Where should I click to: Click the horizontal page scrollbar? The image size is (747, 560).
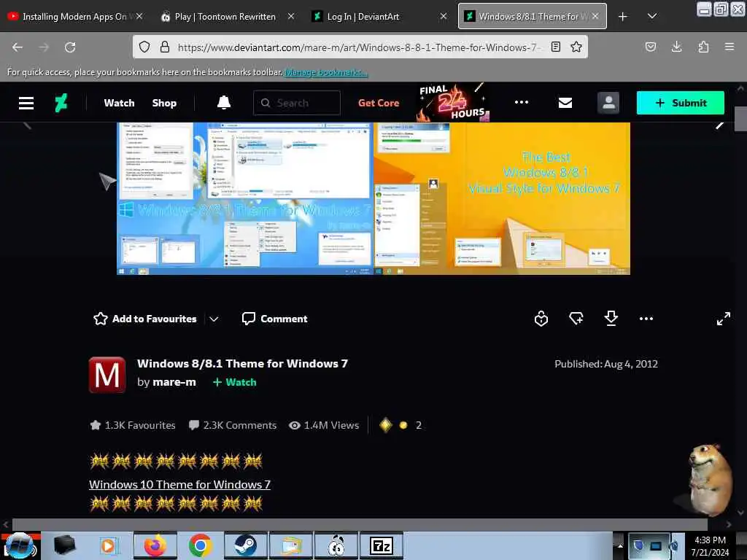click(x=360, y=524)
